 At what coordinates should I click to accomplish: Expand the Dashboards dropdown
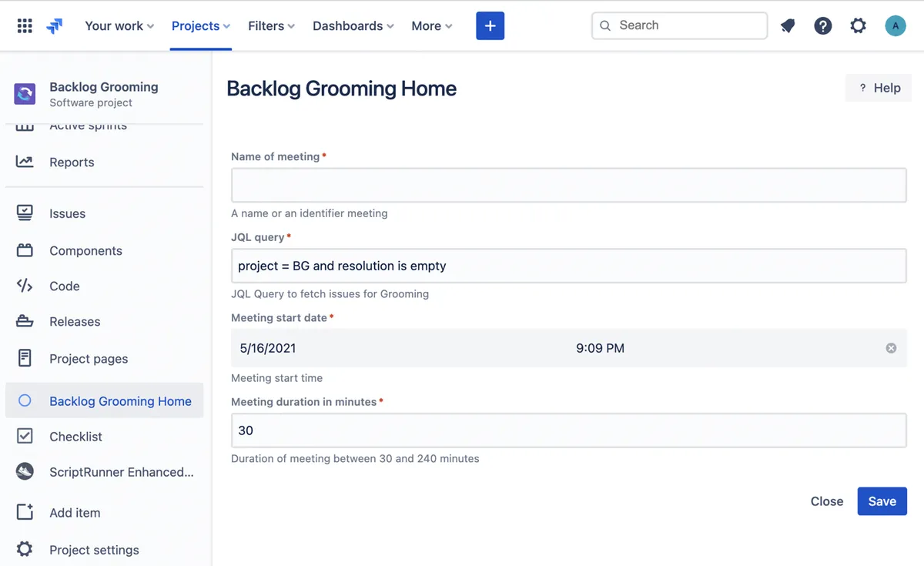coord(353,25)
